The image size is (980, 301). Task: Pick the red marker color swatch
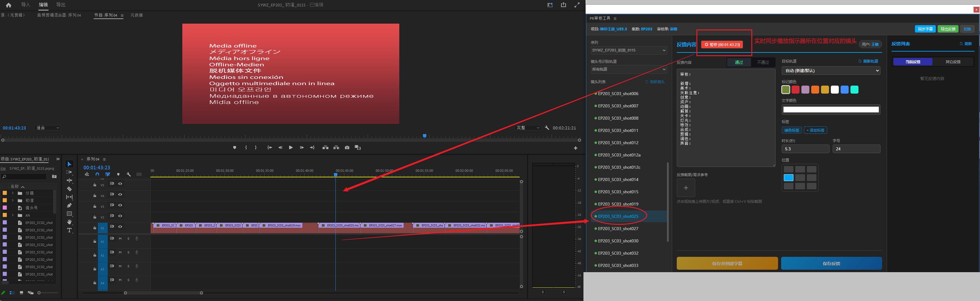pyautogui.click(x=795, y=90)
